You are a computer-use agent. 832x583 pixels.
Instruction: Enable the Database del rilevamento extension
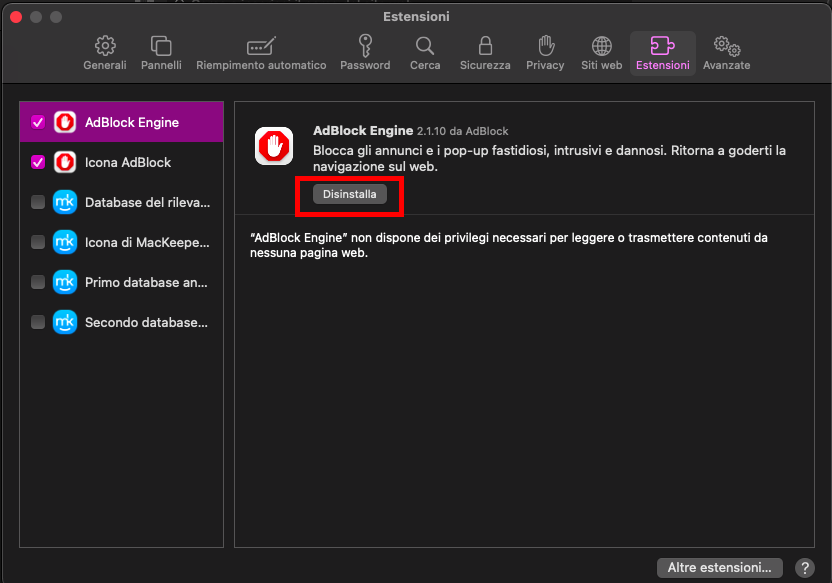point(37,201)
